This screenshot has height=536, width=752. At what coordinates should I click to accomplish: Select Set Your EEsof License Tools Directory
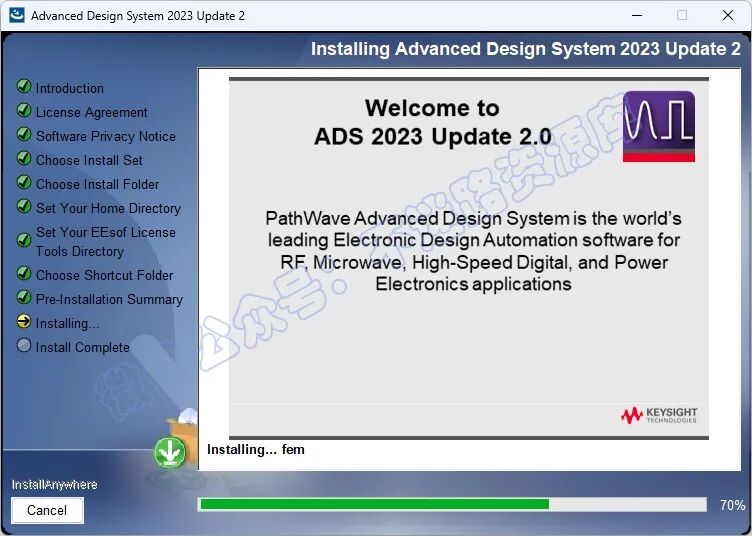point(106,242)
